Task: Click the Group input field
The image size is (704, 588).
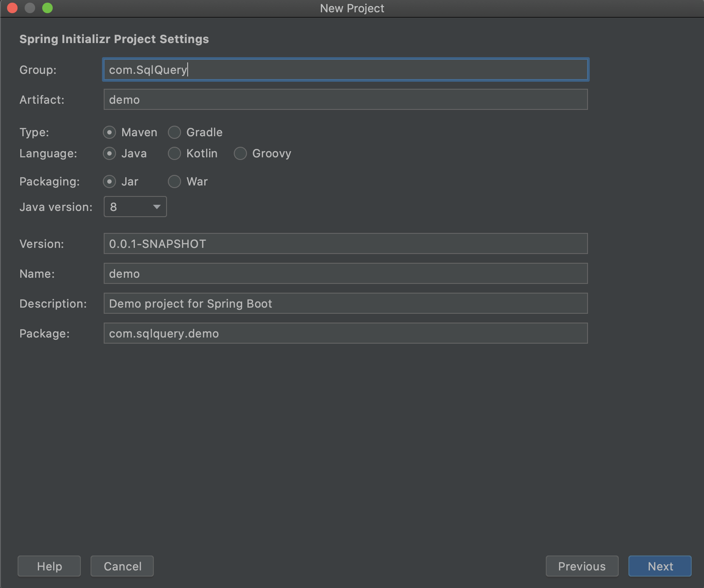Action: pos(345,69)
